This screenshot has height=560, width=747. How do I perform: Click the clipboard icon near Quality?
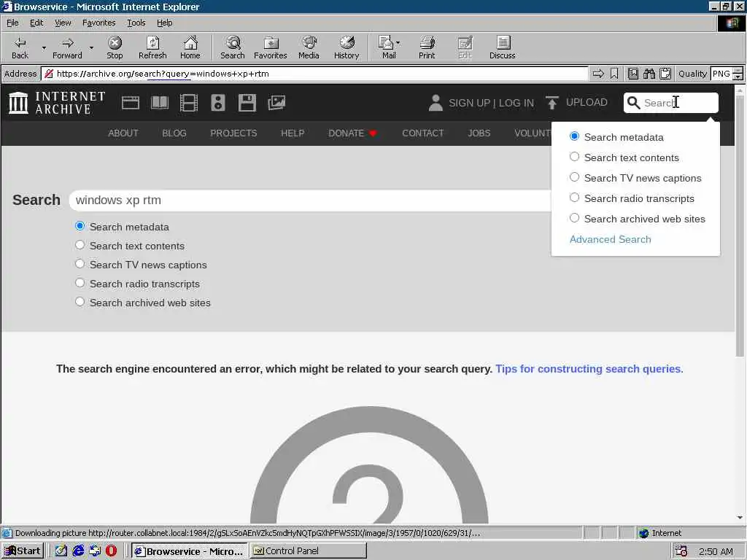[665, 74]
